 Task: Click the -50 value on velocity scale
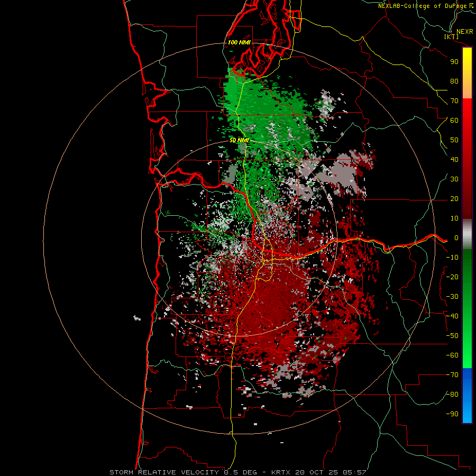click(452, 336)
